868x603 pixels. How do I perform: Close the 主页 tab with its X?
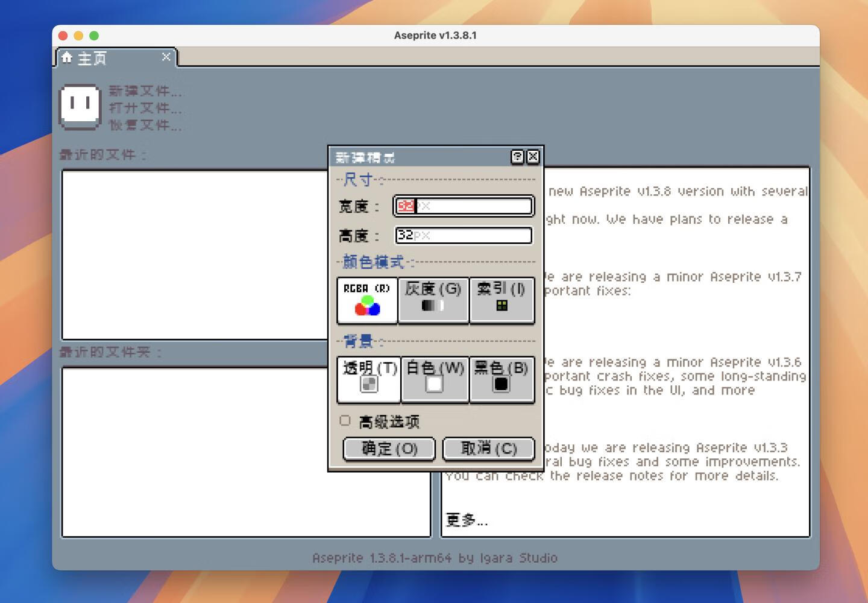(x=166, y=57)
